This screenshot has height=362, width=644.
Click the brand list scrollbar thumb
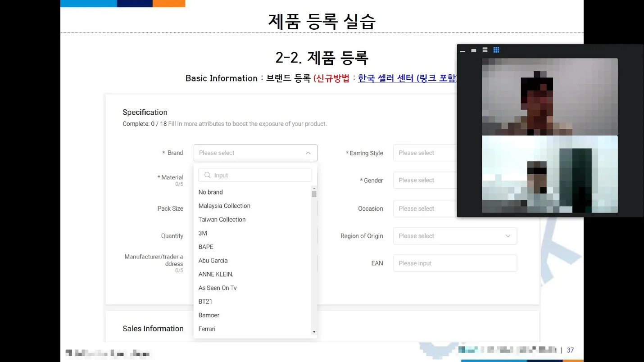[314, 194]
